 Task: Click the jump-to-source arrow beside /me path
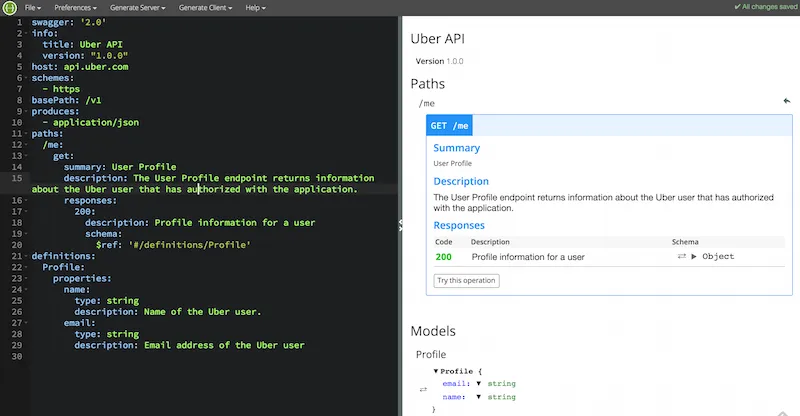click(787, 101)
